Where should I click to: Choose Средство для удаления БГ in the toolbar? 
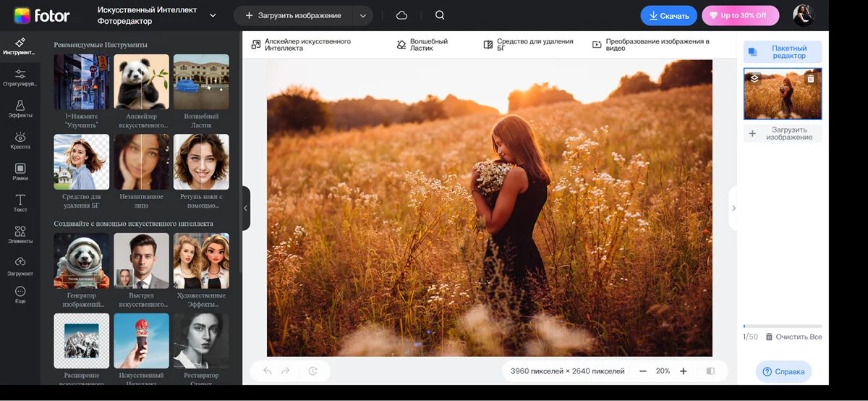point(528,44)
